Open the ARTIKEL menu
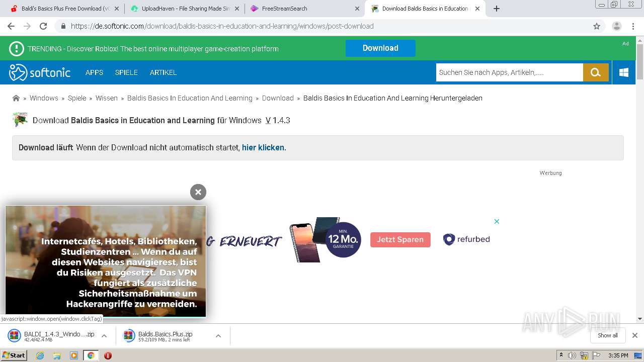 point(163,72)
